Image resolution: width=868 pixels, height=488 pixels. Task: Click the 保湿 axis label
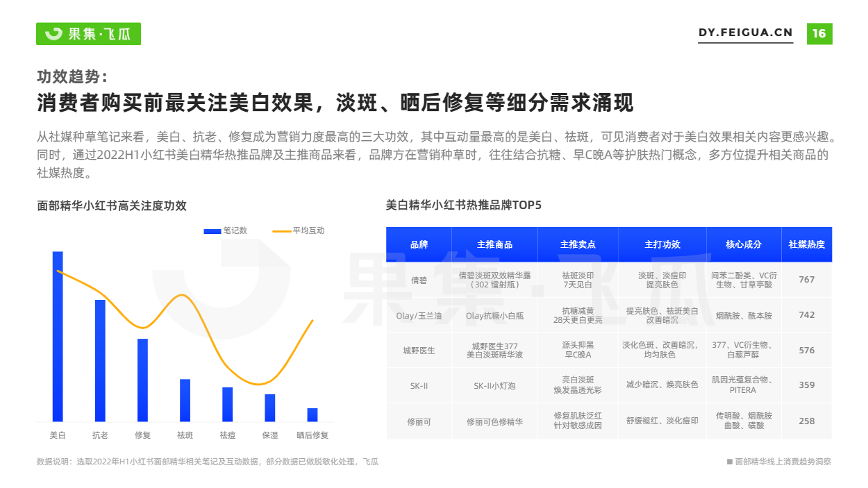pyautogui.click(x=269, y=435)
